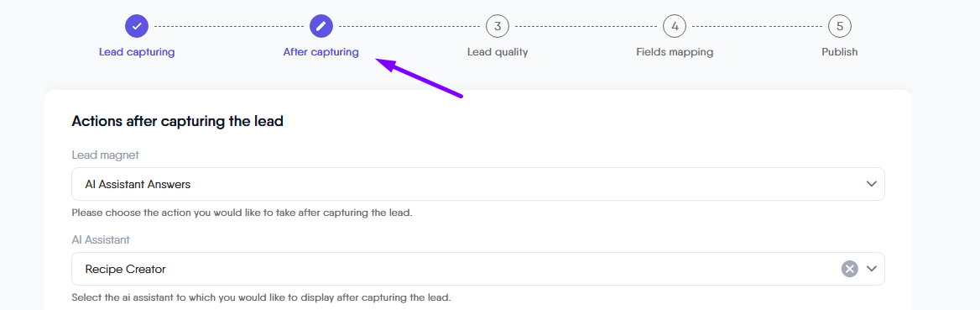Image resolution: width=980 pixels, height=310 pixels.
Task: Click the completed checkmark step circle
Action: pyautogui.click(x=137, y=26)
